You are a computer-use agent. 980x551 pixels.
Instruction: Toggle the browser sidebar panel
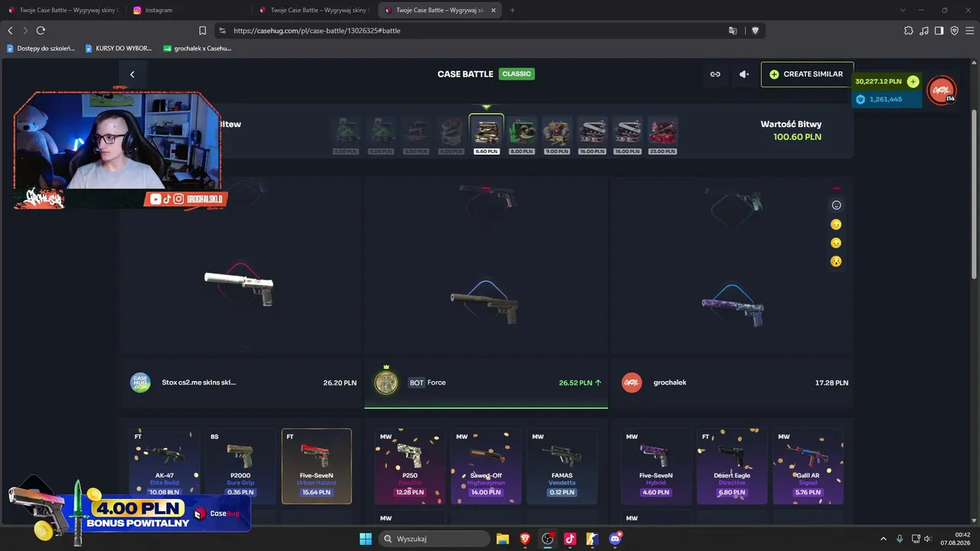tap(939, 31)
